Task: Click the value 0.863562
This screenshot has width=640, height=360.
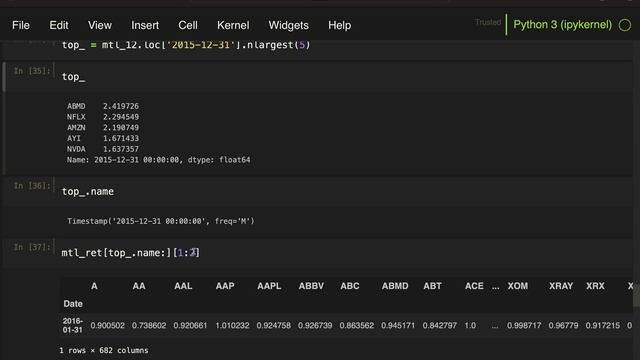Action: pos(356,326)
